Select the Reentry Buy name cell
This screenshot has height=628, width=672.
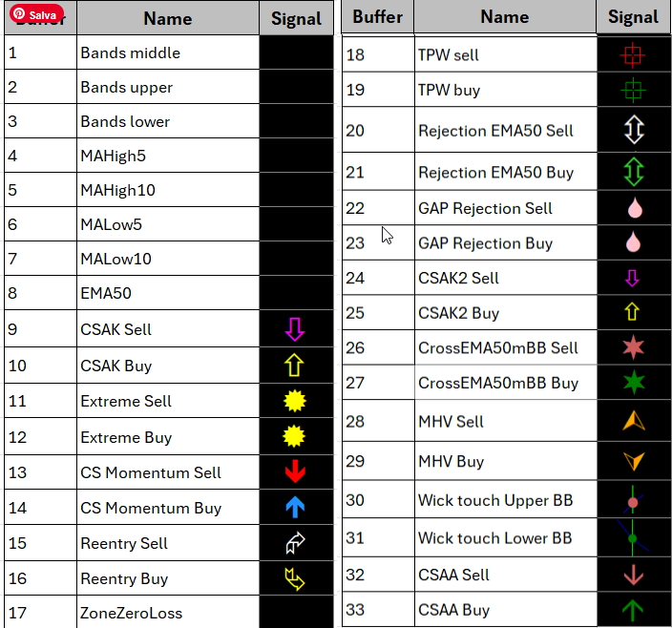point(168,577)
